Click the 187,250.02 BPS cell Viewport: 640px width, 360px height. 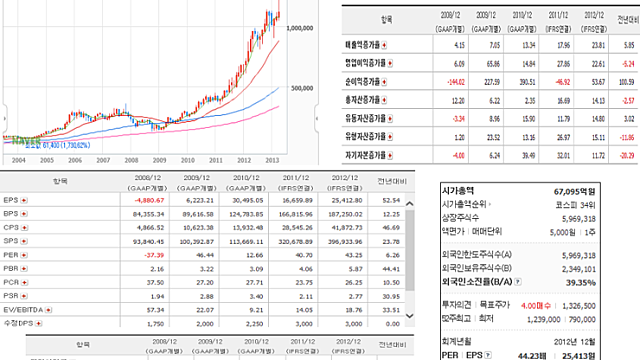[x=345, y=214]
